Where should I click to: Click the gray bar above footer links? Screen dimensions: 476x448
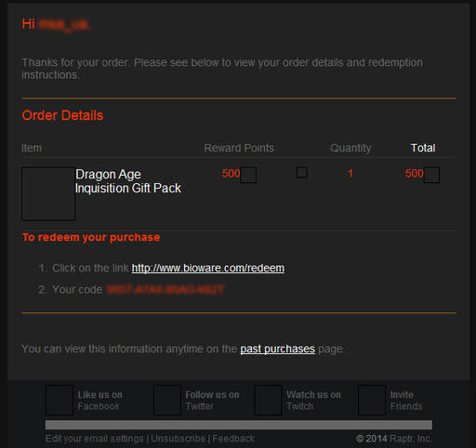pyautogui.click(x=239, y=425)
